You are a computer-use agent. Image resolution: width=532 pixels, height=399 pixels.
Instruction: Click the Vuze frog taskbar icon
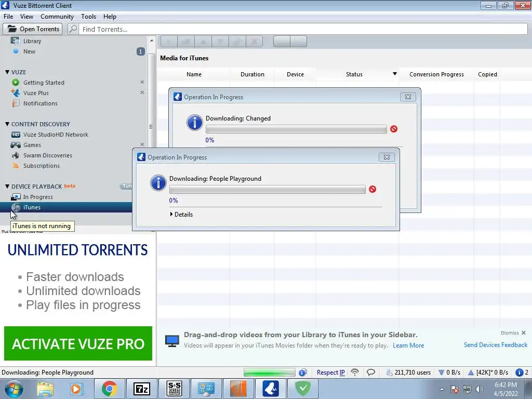271,389
